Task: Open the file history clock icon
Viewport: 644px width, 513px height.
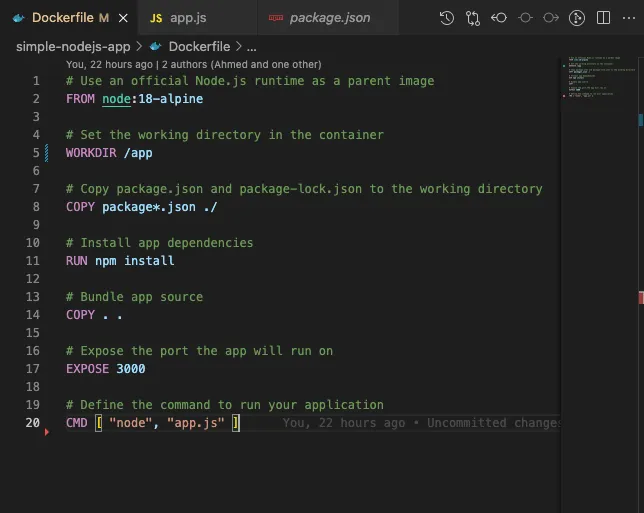Action: (446, 18)
